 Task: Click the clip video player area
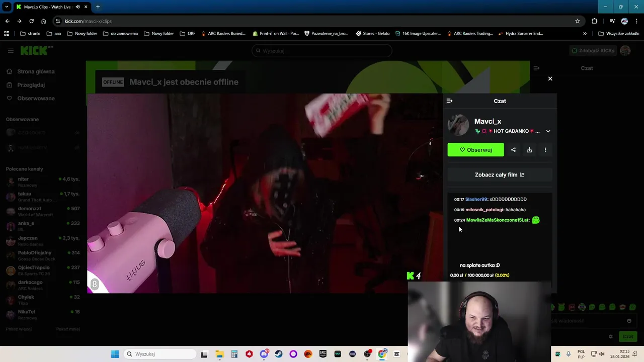click(265, 193)
